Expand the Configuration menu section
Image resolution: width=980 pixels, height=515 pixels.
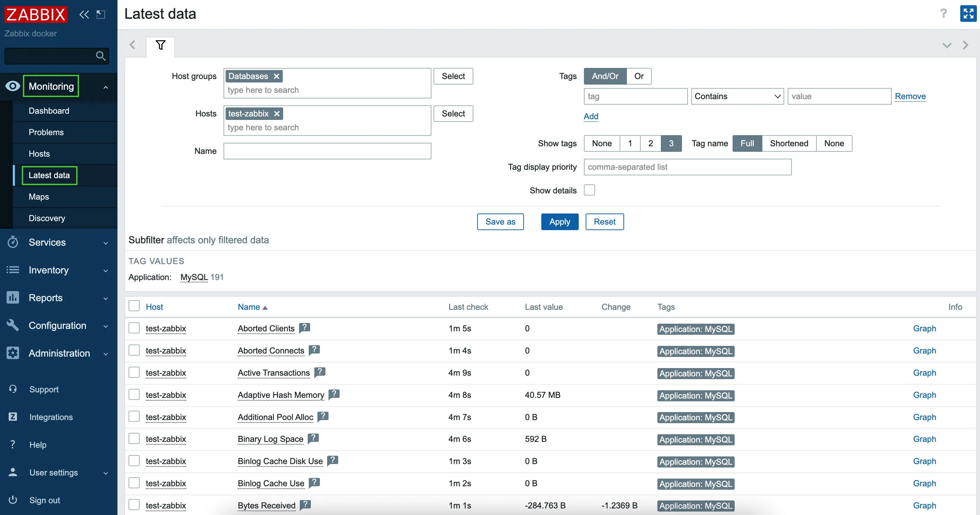(106, 326)
